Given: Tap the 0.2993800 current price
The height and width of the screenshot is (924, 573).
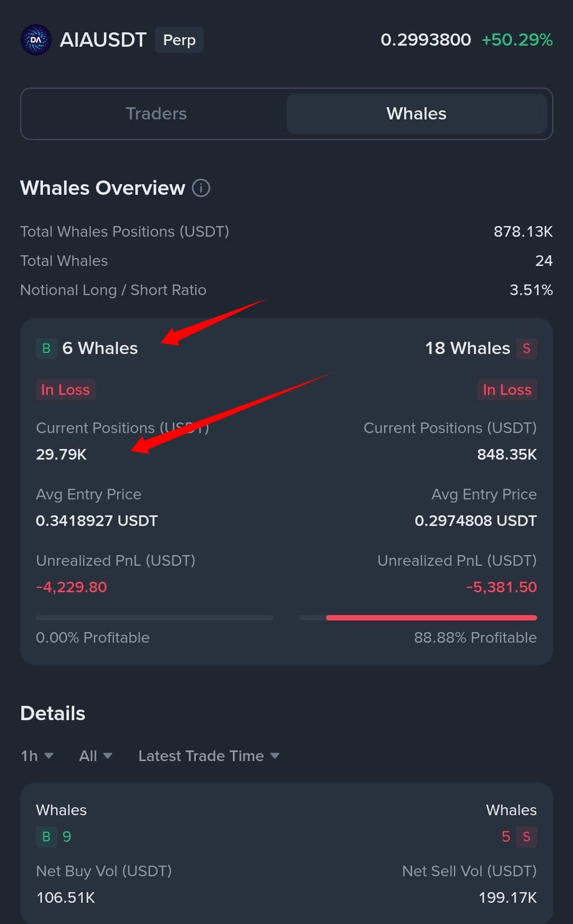Looking at the screenshot, I should point(426,40).
